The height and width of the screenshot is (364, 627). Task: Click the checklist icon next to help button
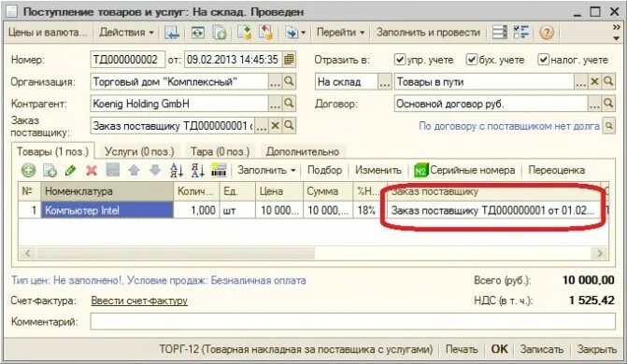pos(521,33)
